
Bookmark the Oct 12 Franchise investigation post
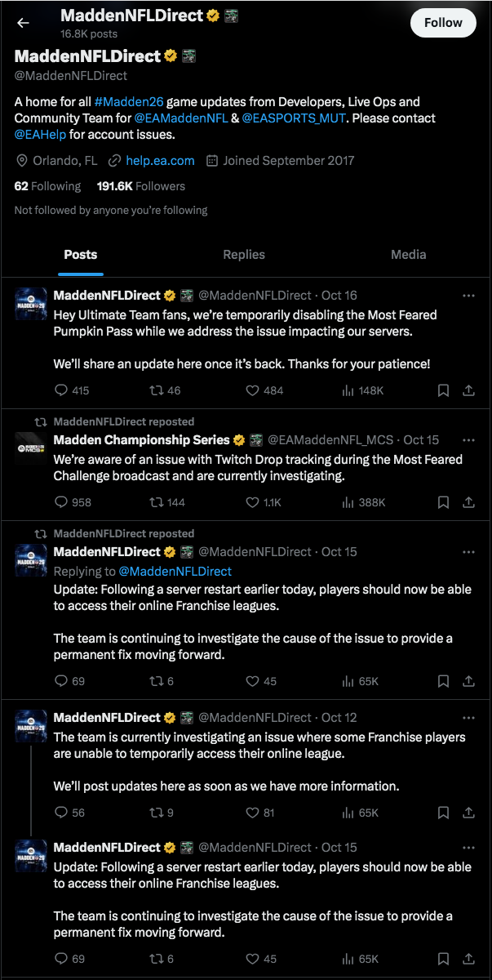coord(443,813)
